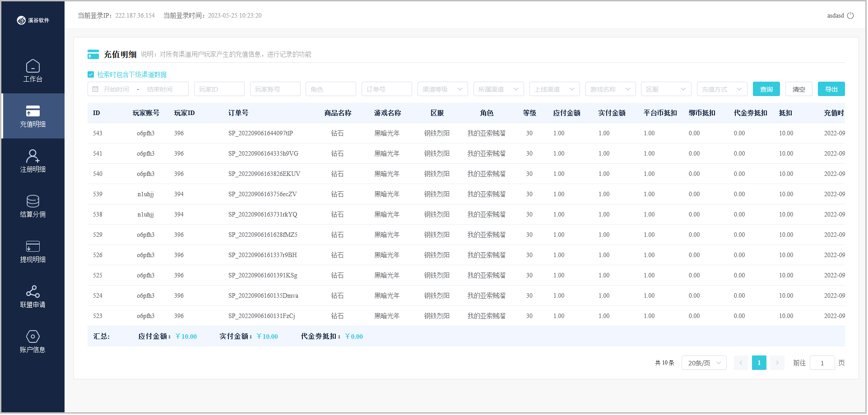
Task: Click order SP_202209061644097tIP
Action: 260,134
